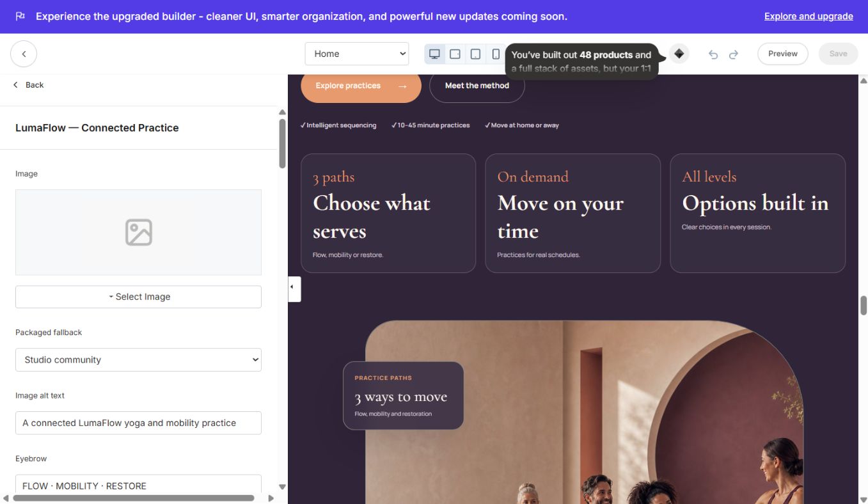
Task: Click the sidebar scrollbar down arrow
Action: point(282,487)
